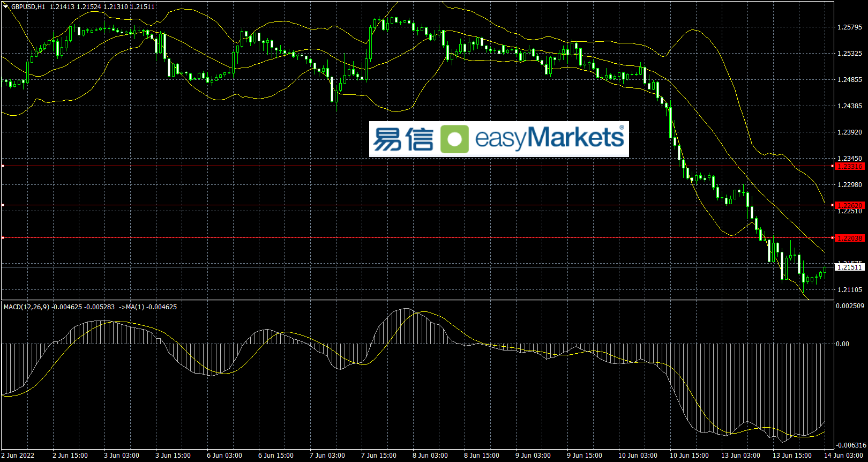Screen dimensions: 868x462
Task: Click the 3 Jun 15:00 time label
Action: pyautogui.click(x=173, y=456)
